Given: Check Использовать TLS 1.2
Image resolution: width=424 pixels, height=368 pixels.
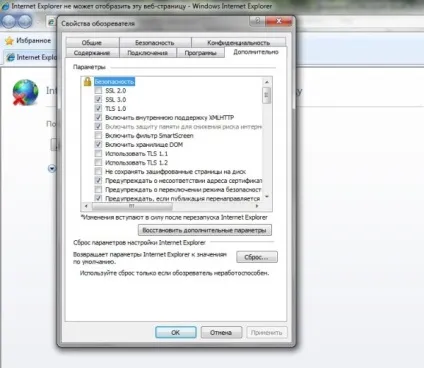Looking at the screenshot, I should click(98, 162).
